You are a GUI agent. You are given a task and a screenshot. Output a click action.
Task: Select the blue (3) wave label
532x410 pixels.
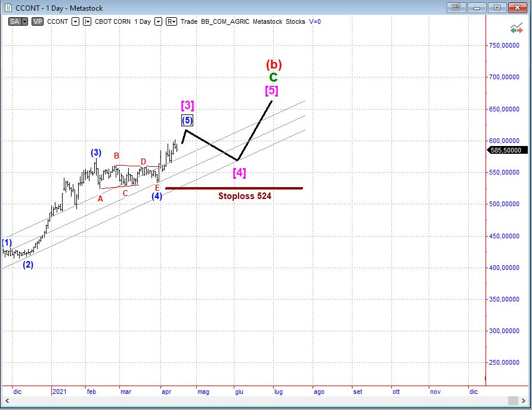[x=96, y=153]
